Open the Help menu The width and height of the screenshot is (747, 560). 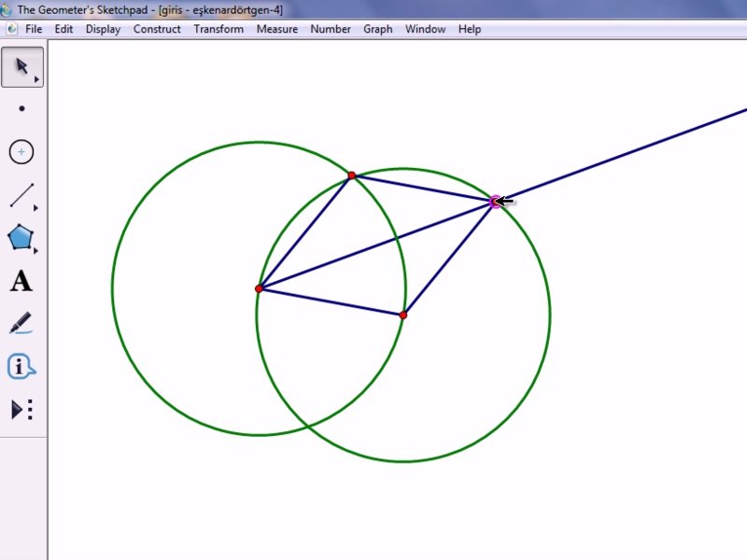[x=470, y=29]
